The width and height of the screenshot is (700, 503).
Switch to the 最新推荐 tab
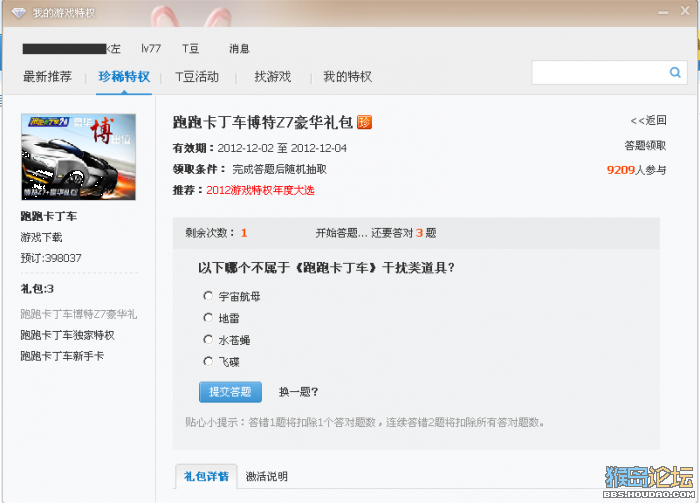click(47, 77)
